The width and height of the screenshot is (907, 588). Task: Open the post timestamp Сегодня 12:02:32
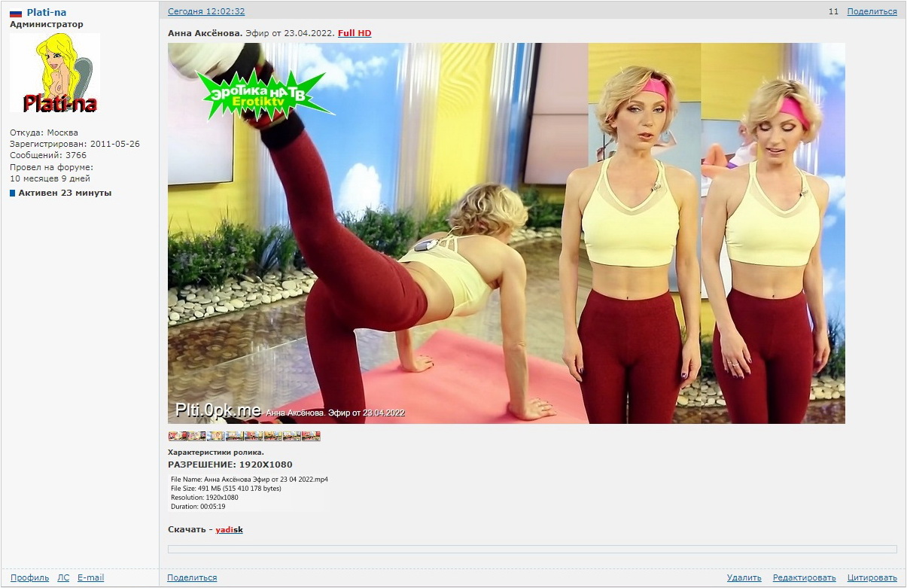tap(205, 11)
